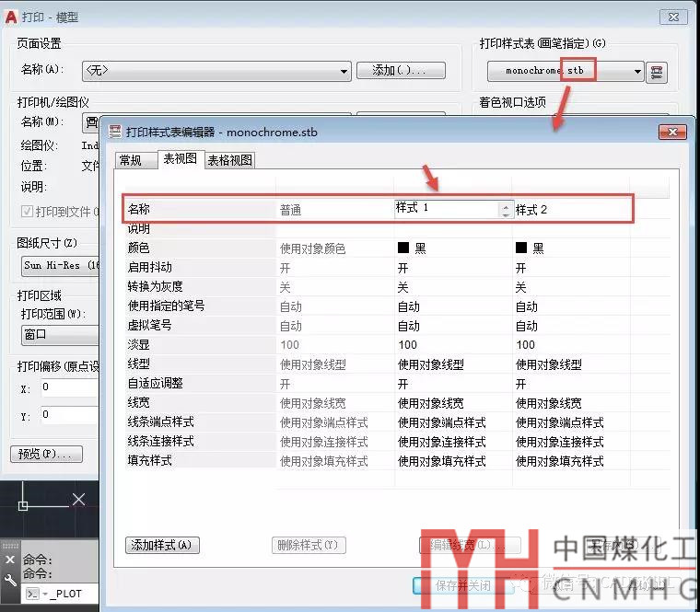Viewport: 700px width, 612px height.
Task: Click the 普通 style name cell
Action: 291,210
